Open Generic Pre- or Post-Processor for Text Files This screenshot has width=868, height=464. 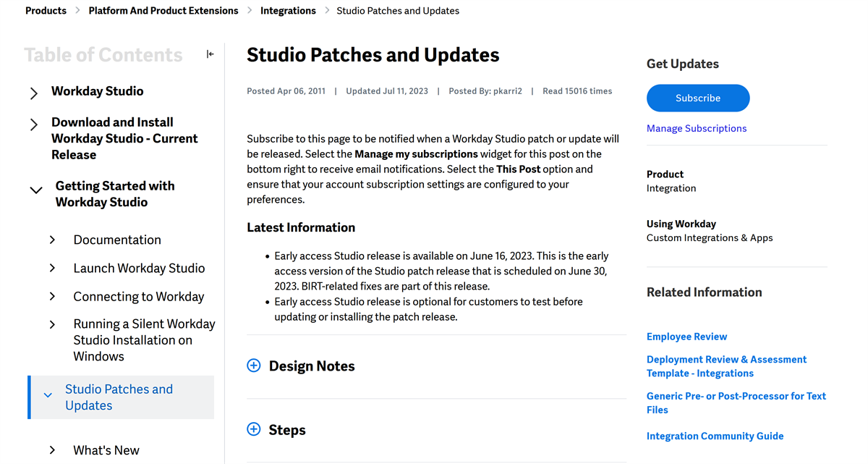point(736,402)
